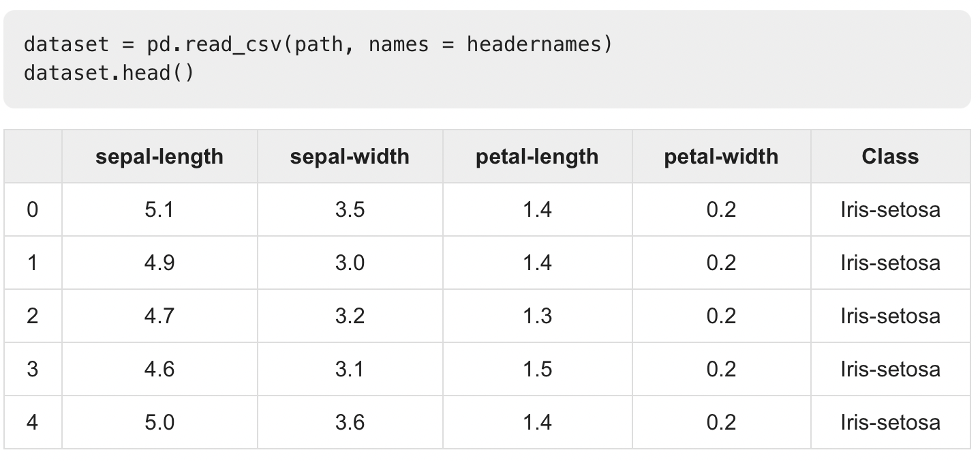
Task: Click the 5.1 sepal-length value
Action: [159, 209]
